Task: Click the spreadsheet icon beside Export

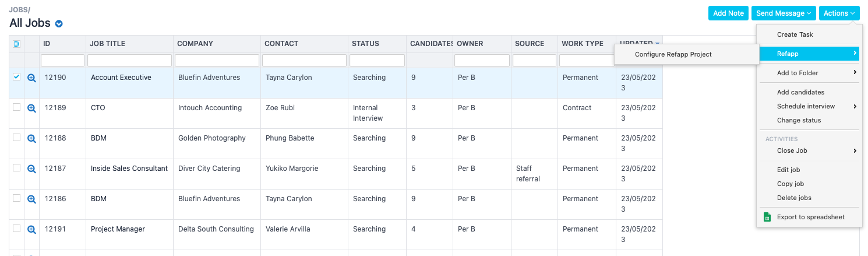Action: click(767, 217)
